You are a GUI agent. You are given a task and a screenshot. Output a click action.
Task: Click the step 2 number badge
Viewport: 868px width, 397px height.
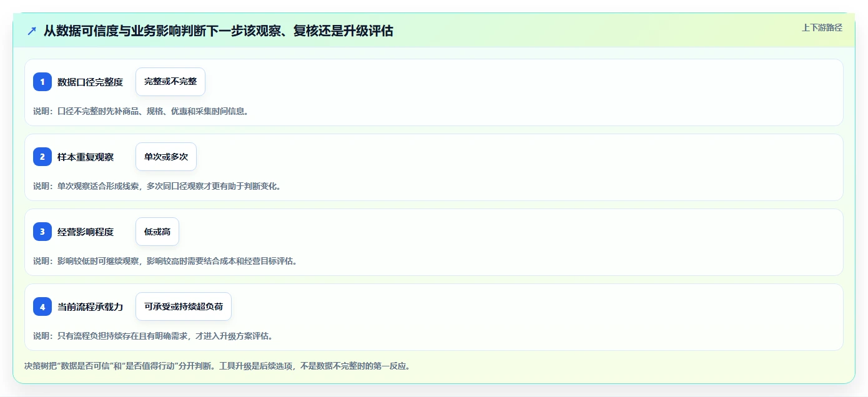42,157
